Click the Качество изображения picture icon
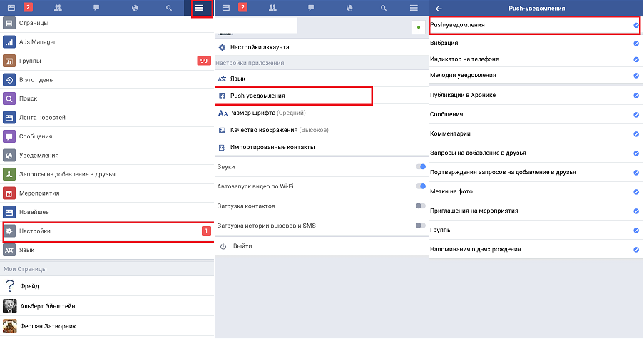The width and height of the screenshot is (644, 339). click(x=223, y=130)
